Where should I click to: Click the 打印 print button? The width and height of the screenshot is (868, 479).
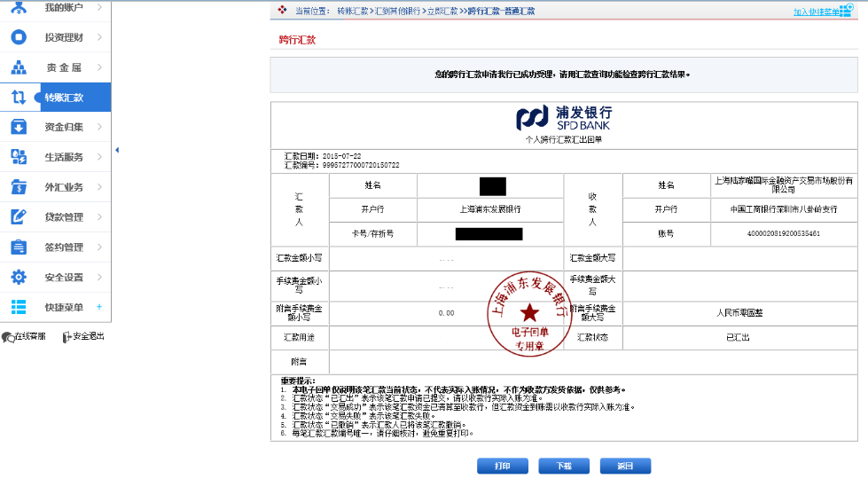(x=503, y=467)
